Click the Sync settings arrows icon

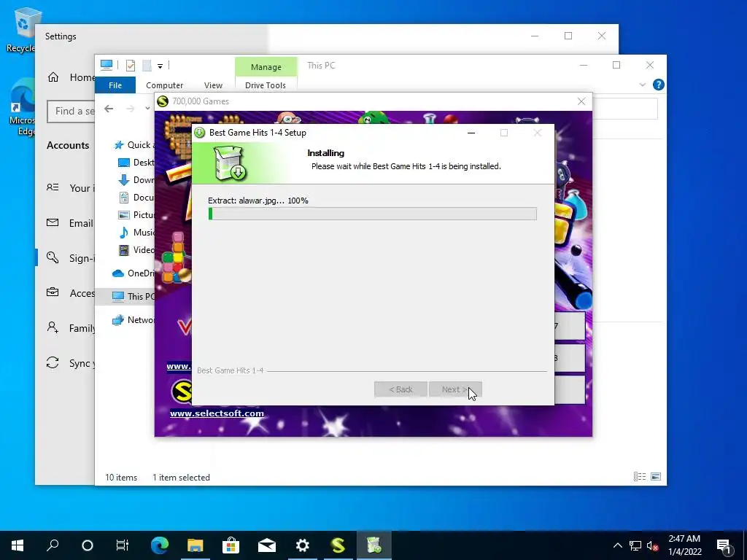click(53, 363)
